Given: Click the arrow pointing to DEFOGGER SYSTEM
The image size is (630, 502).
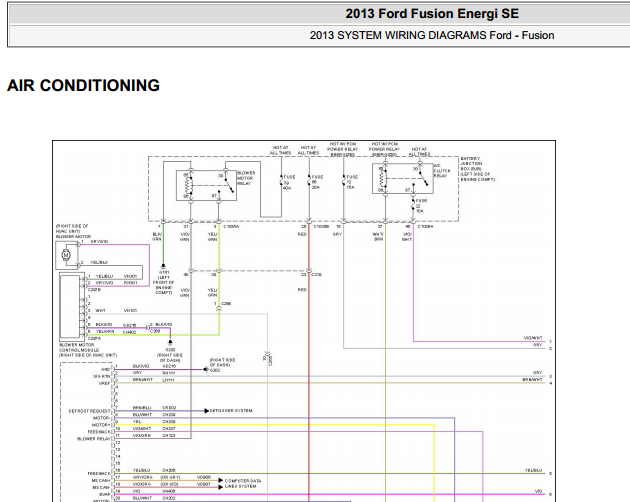Looking at the screenshot, I should pyautogui.click(x=207, y=411).
